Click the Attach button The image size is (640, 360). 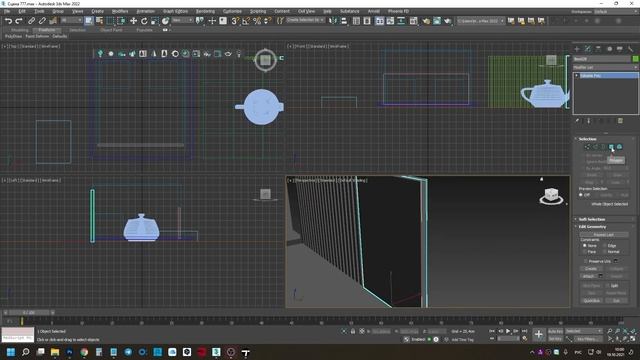pos(588,276)
